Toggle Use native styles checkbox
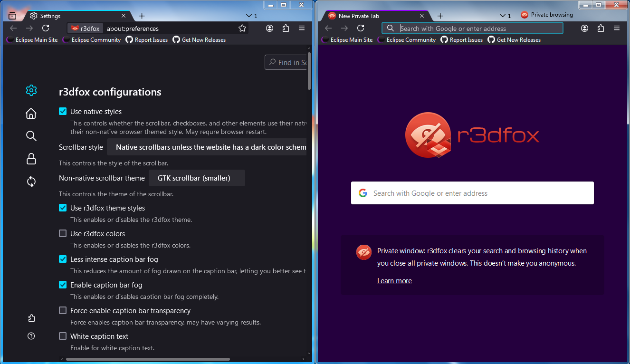This screenshot has width=630, height=364. [63, 111]
